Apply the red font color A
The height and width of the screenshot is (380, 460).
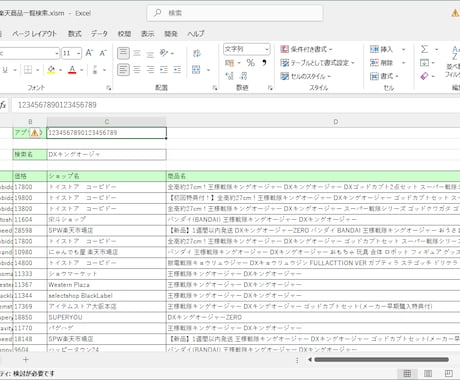pyautogui.click(x=72, y=70)
